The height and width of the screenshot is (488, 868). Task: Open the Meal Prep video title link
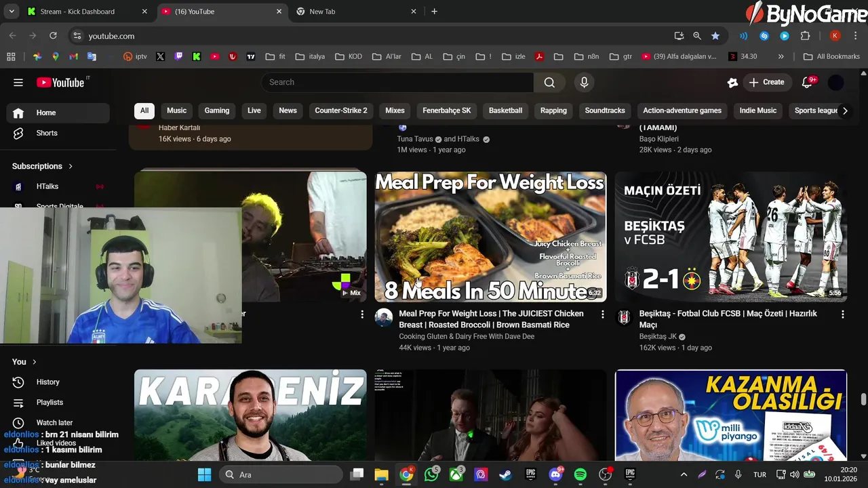point(491,319)
